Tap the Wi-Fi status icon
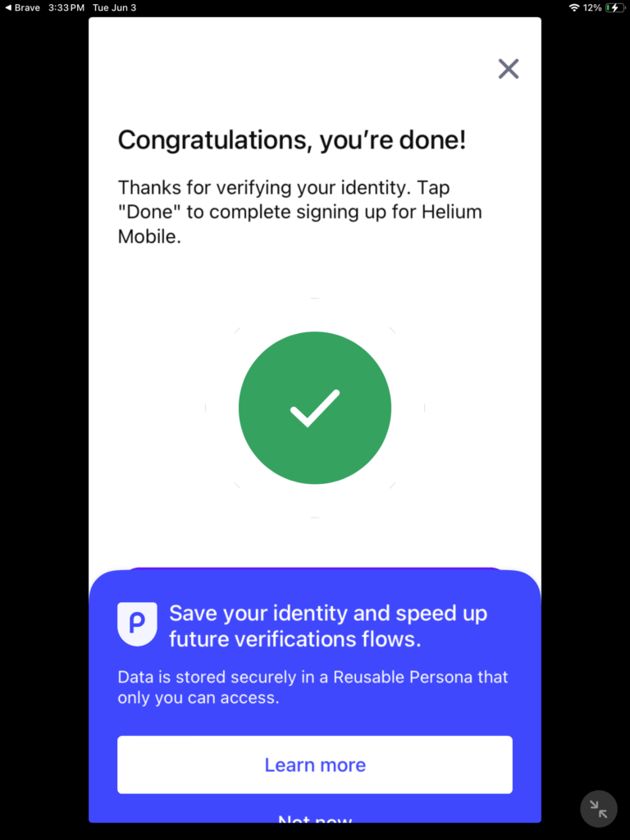630x840 pixels. (x=573, y=7)
